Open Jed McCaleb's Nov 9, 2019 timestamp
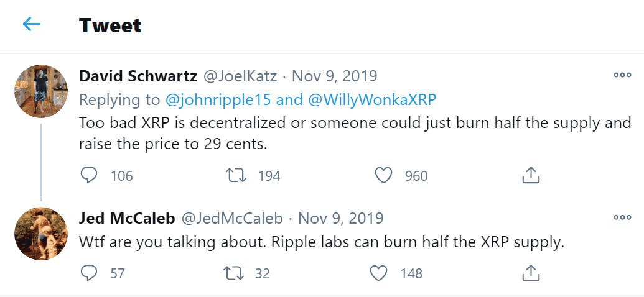The width and height of the screenshot is (644, 297). (341, 219)
